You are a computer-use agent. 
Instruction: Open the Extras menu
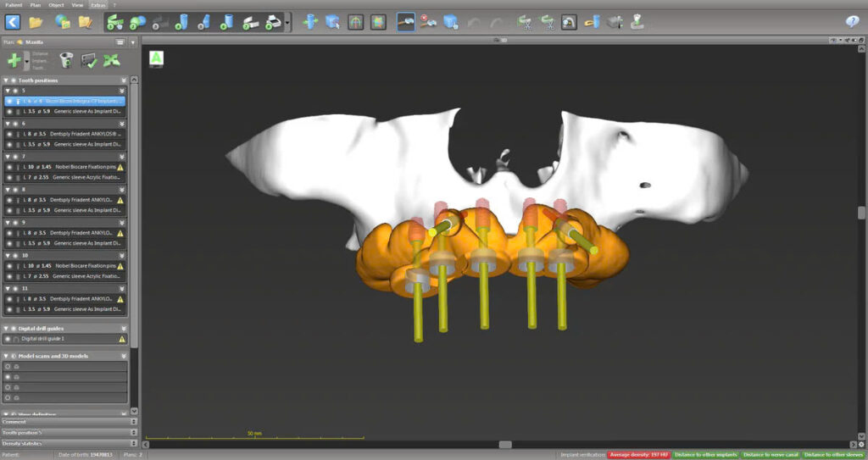coord(98,4)
